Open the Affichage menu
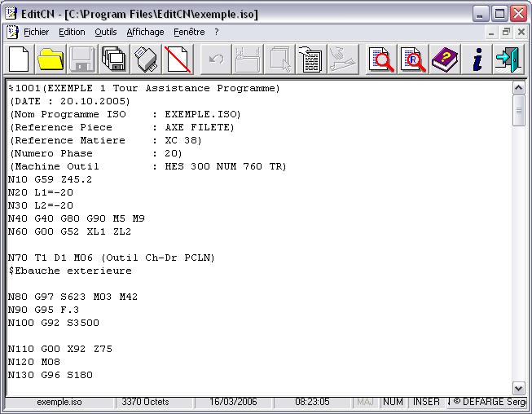This screenshot has height=414, width=532. click(145, 32)
